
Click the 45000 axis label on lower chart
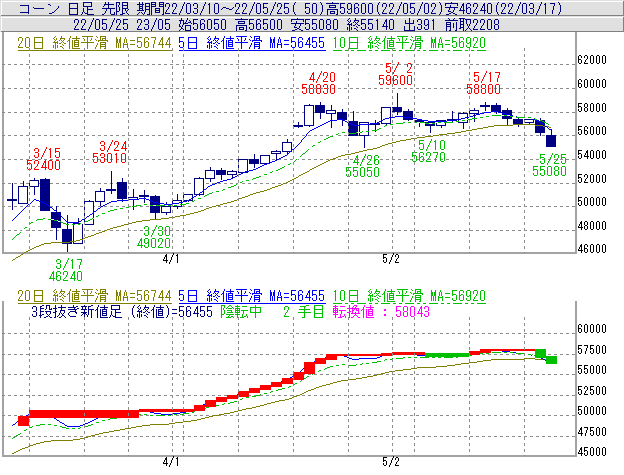592,452
